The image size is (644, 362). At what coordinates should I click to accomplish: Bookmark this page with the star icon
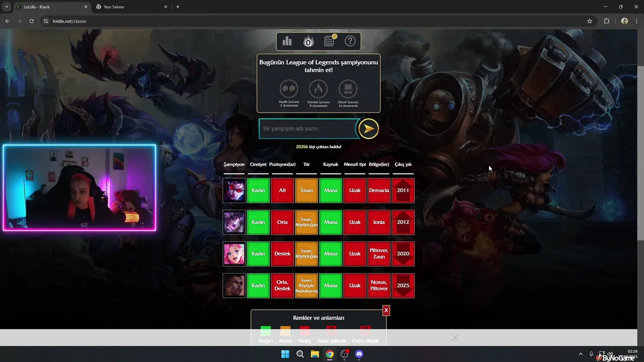point(590,21)
